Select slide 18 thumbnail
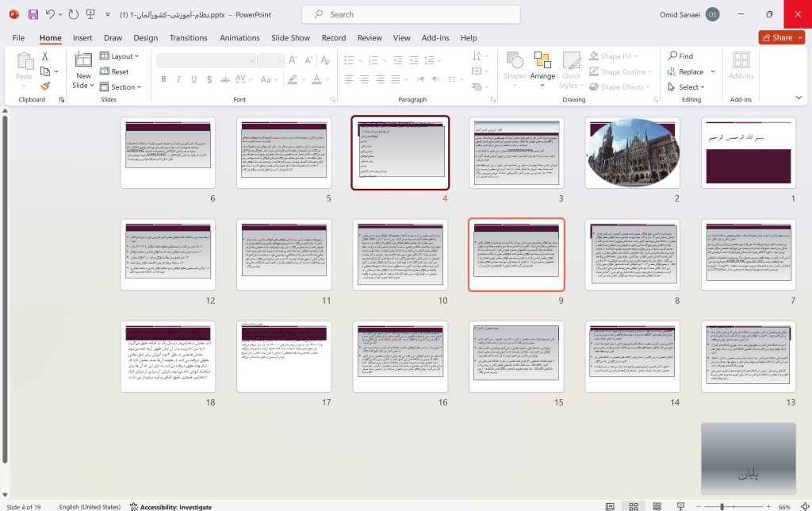This screenshot has width=812, height=511. click(168, 356)
